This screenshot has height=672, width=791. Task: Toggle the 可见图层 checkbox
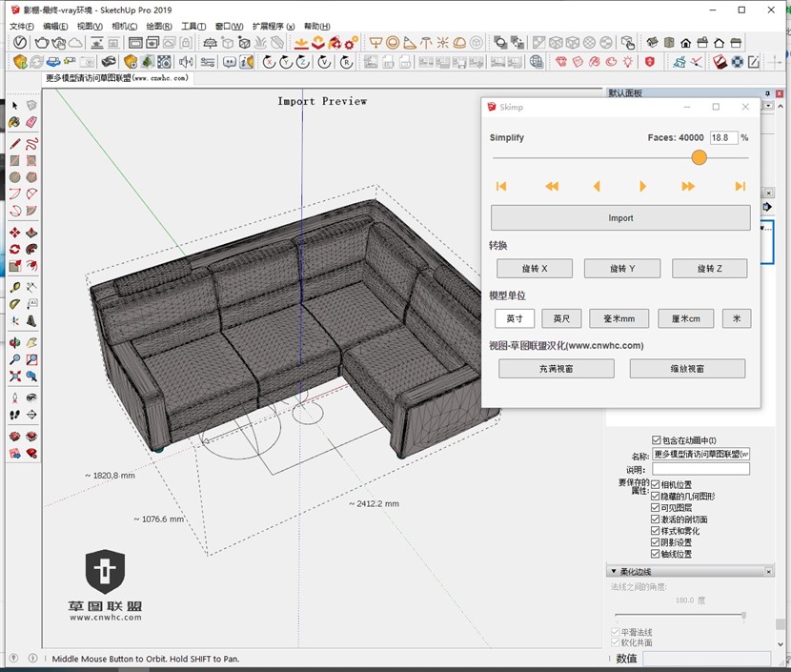[x=656, y=507]
